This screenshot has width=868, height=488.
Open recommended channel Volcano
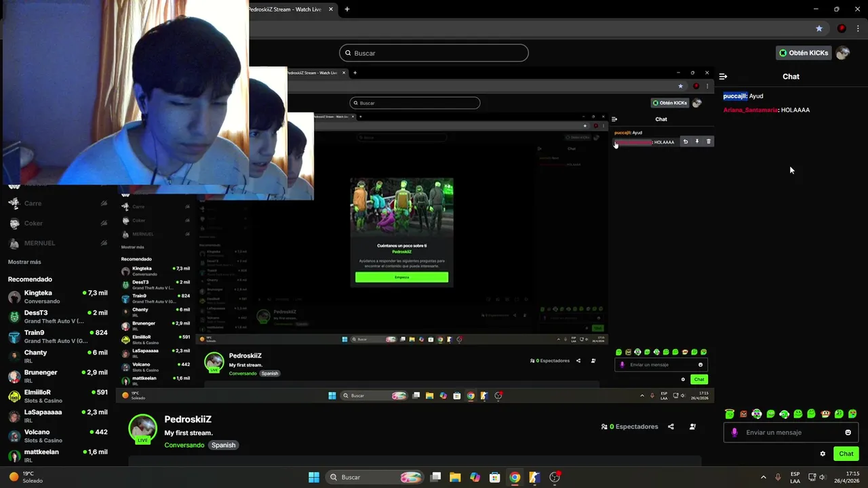[58, 436]
